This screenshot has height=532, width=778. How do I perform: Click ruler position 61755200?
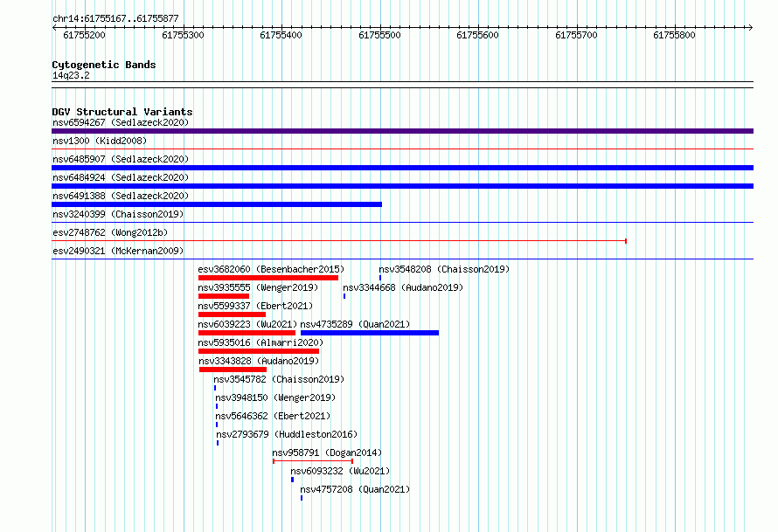point(84,35)
